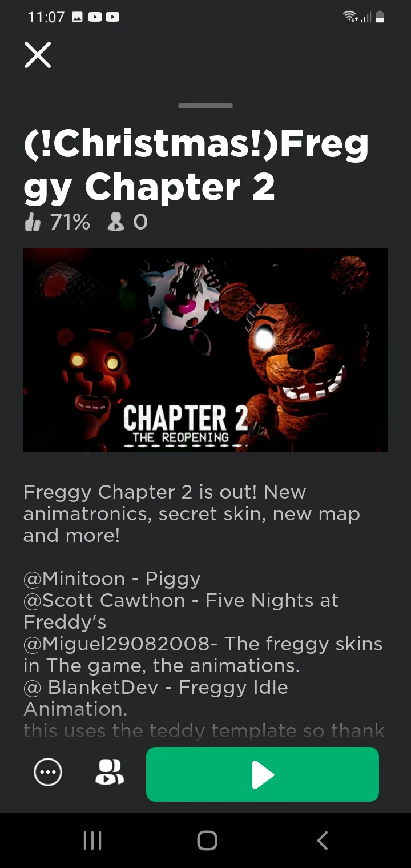Open the three-dots more options menu
This screenshot has width=411, height=868.
[x=48, y=773]
